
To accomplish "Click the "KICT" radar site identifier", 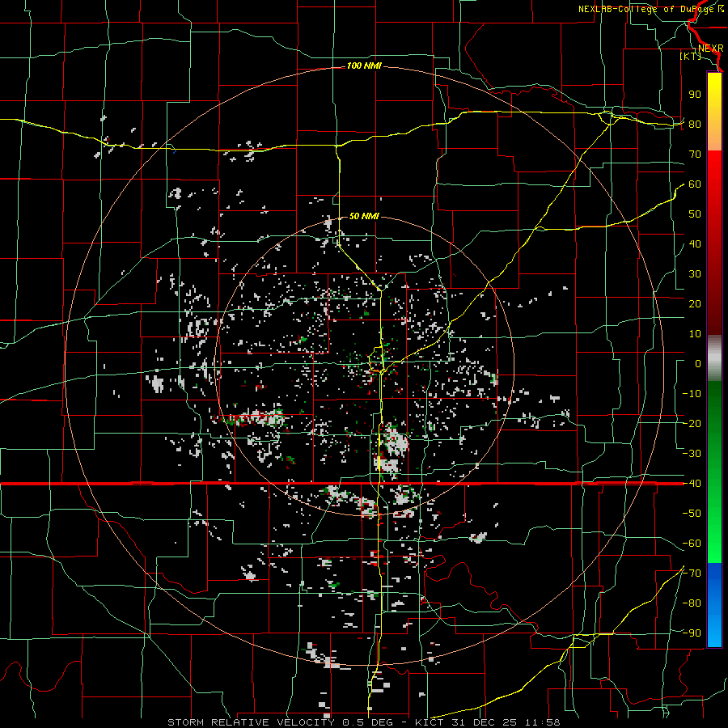I will click(x=430, y=722).
